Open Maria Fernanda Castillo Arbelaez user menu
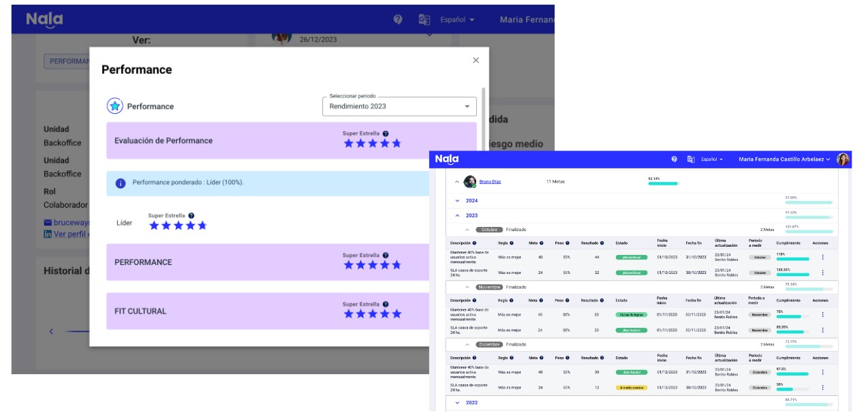 click(784, 159)
